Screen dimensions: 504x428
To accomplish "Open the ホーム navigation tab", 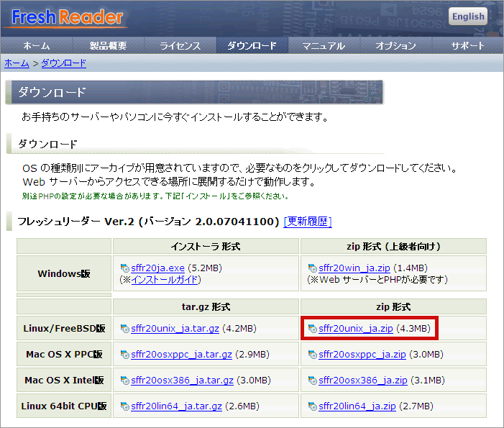I will [x=37, y=45].
